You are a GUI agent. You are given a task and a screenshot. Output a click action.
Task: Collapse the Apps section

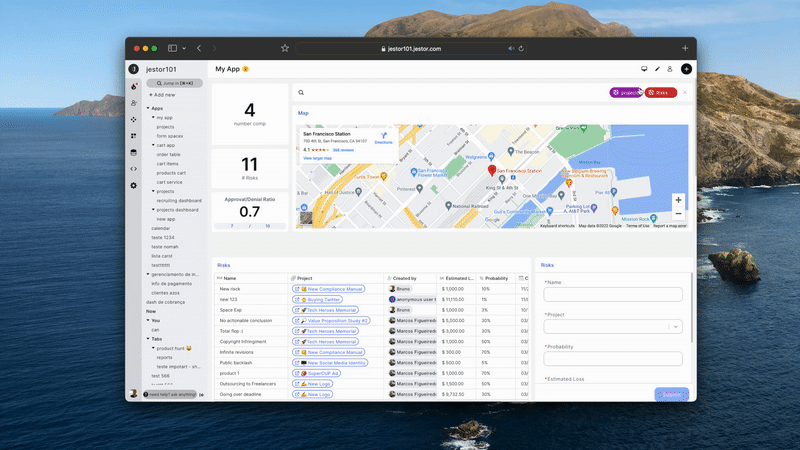148,108
